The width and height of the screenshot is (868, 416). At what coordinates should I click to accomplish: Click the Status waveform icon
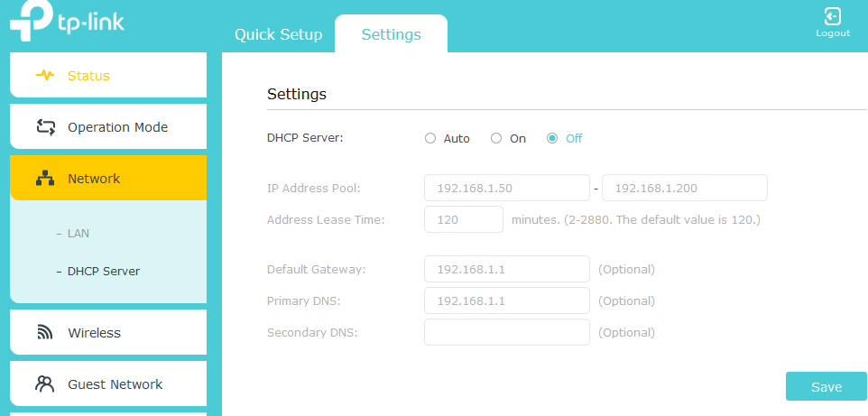tap(45, 75)
